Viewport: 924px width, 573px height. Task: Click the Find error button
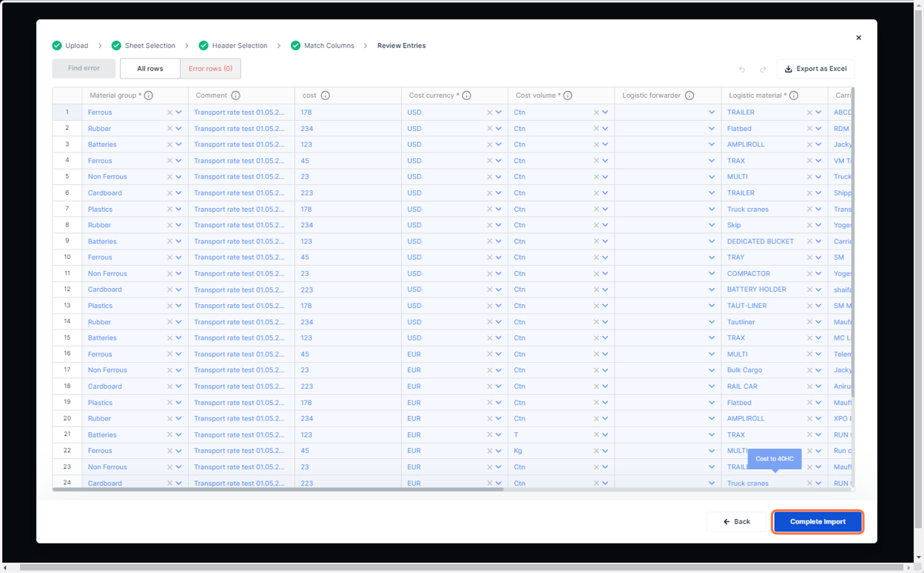(84, 69)
